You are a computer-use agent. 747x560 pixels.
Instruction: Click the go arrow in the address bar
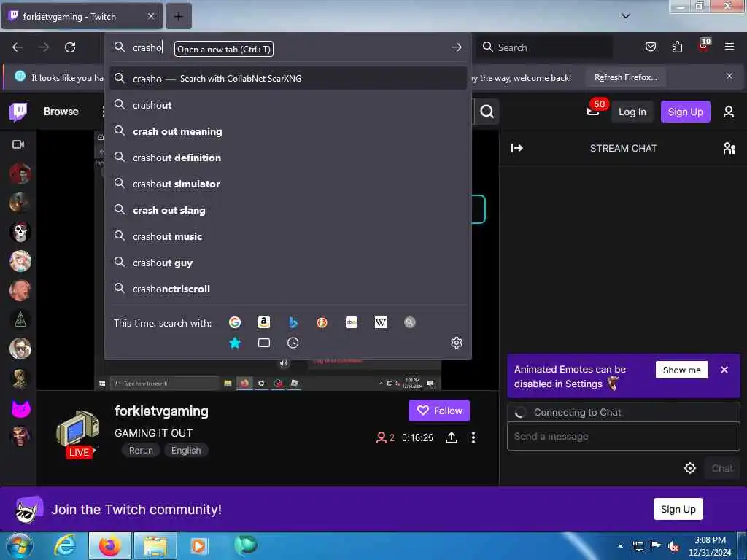point(457,47)
